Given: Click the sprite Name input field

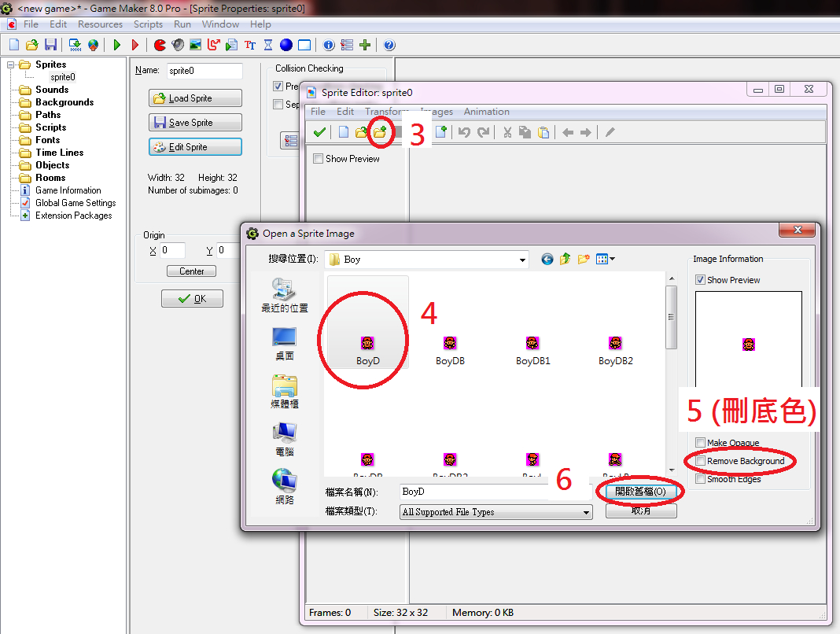Looking at the screenshot, I should tap(204, 71).
